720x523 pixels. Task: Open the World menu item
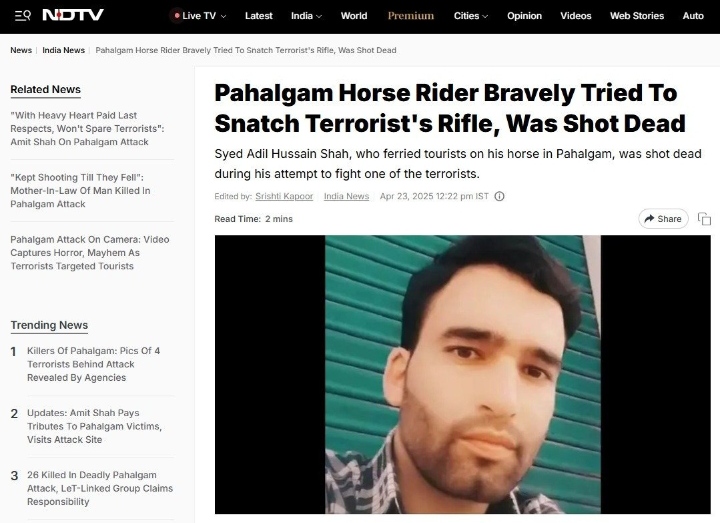(354, 16)
